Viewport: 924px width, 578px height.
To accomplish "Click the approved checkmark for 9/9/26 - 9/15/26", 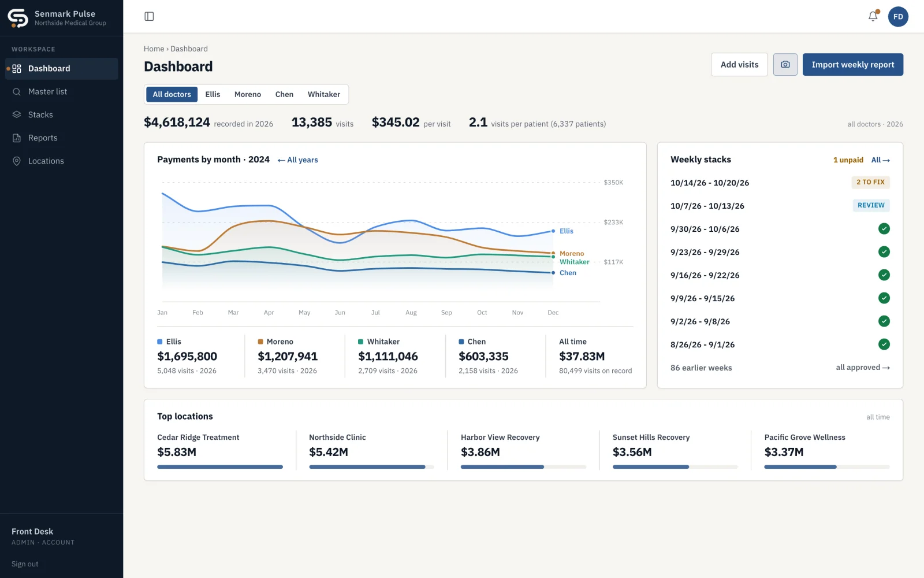I will click(884, 298).
